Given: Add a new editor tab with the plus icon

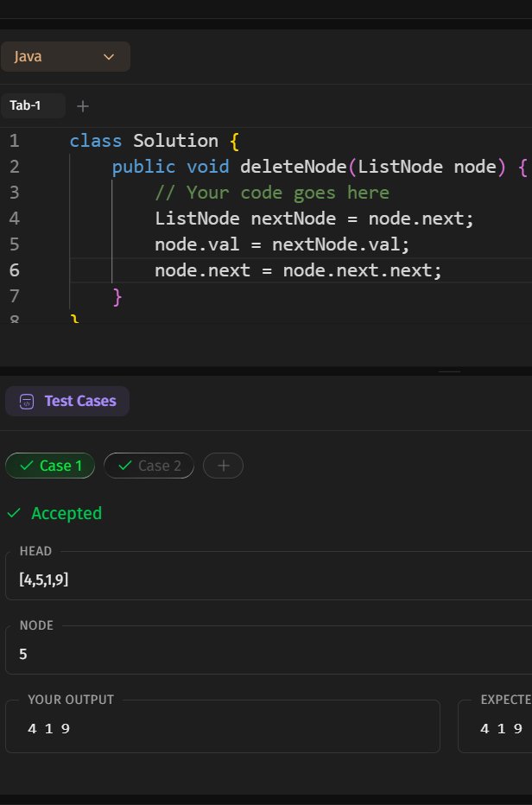Looking at the screenshot, I should [82, 106].
